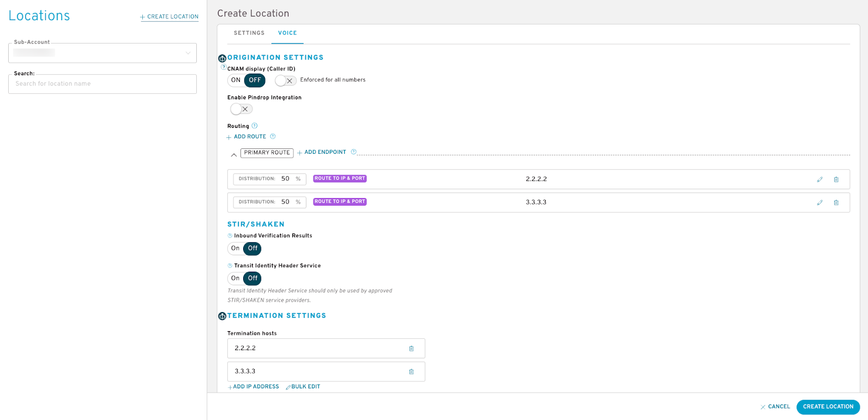Switch to the Settings tab
The image size is (868, 420).
click(x=249, y=33)
